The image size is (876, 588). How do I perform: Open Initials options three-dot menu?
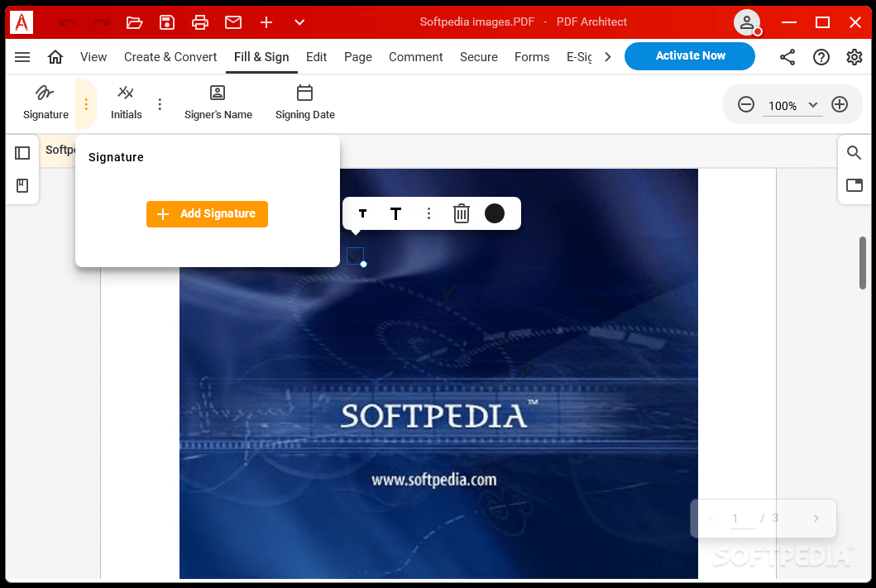(x=160, y=104)
